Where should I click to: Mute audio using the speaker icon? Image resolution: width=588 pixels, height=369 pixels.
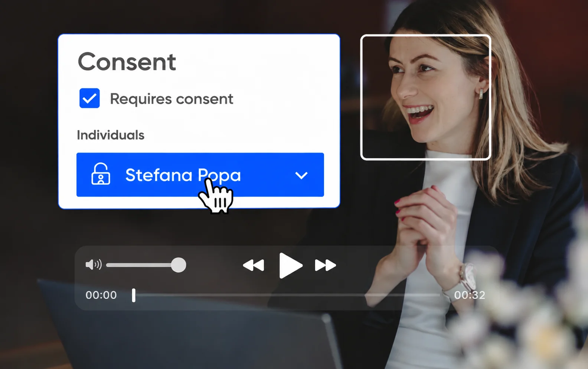click(x=93, y=265)
